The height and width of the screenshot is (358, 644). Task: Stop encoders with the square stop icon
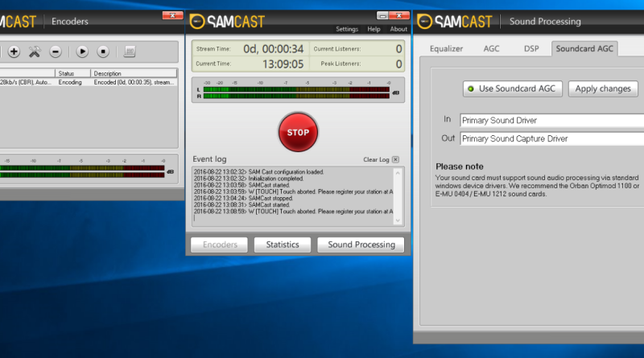click(x=103, y=51)
